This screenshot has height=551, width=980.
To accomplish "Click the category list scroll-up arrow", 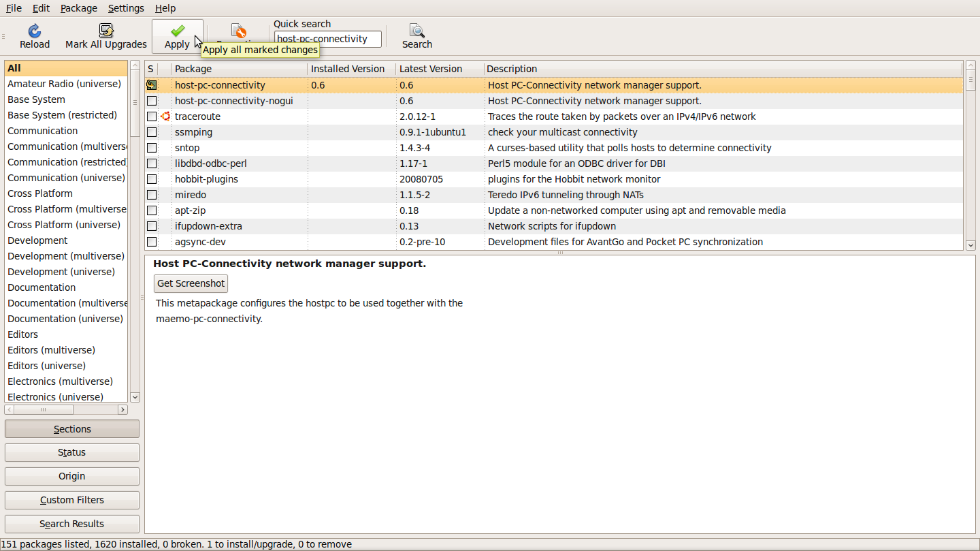I will pos(135,65).
